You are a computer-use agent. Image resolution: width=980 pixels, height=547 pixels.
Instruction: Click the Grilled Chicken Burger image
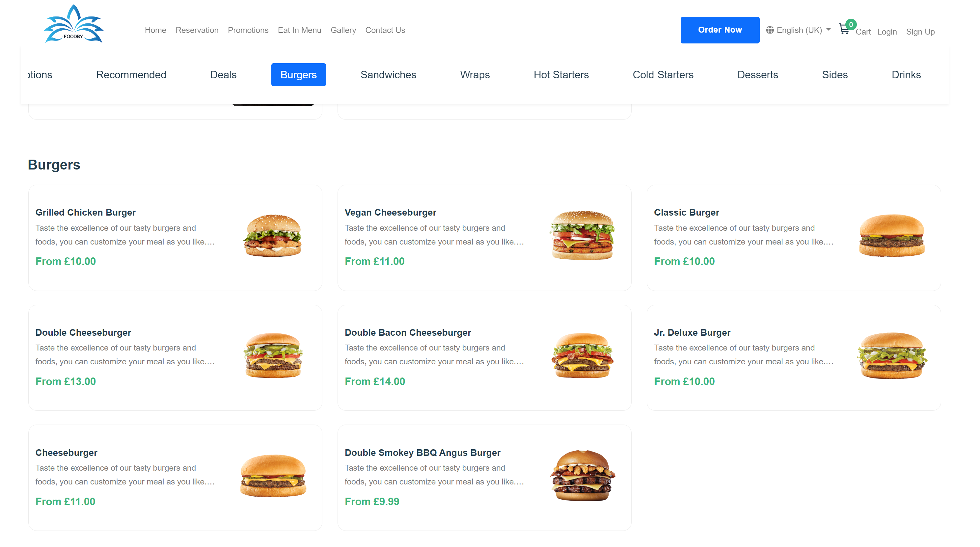click(273, 235)
